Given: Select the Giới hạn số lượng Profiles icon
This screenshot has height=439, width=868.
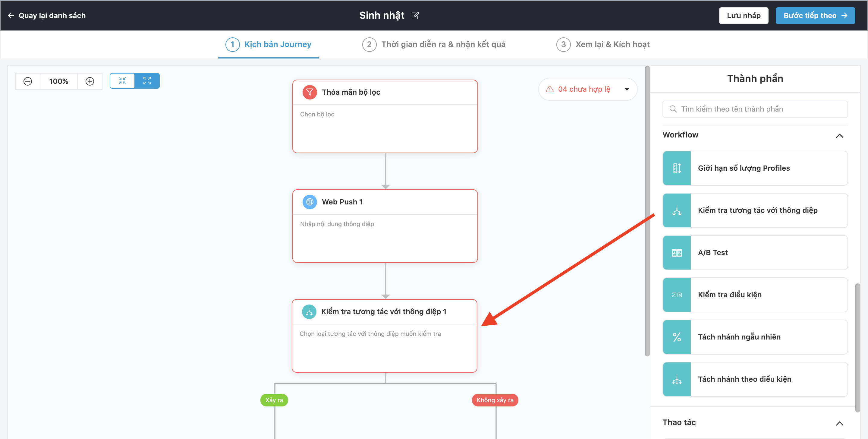Looking at the screenshot, I should pos(677,168).
